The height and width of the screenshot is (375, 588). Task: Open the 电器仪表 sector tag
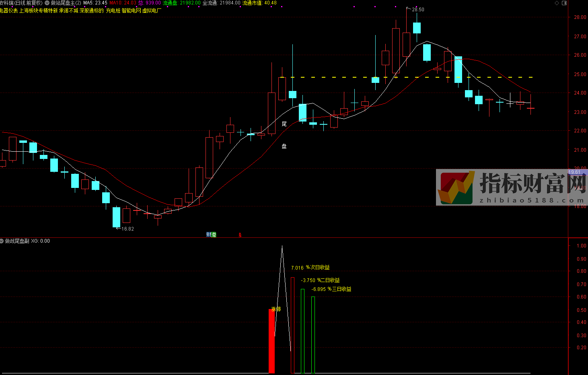pos(9,10)
